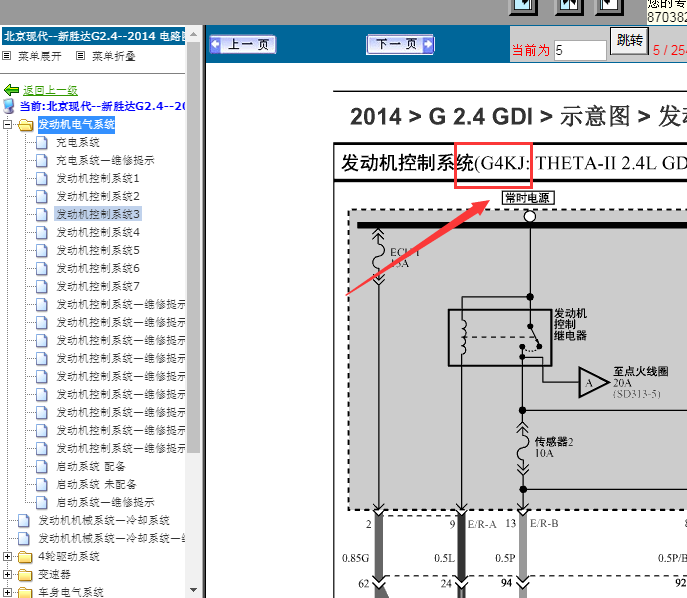
Task: Click the page icon beside 发动机控制系统7
Action: tap(42, 286)
